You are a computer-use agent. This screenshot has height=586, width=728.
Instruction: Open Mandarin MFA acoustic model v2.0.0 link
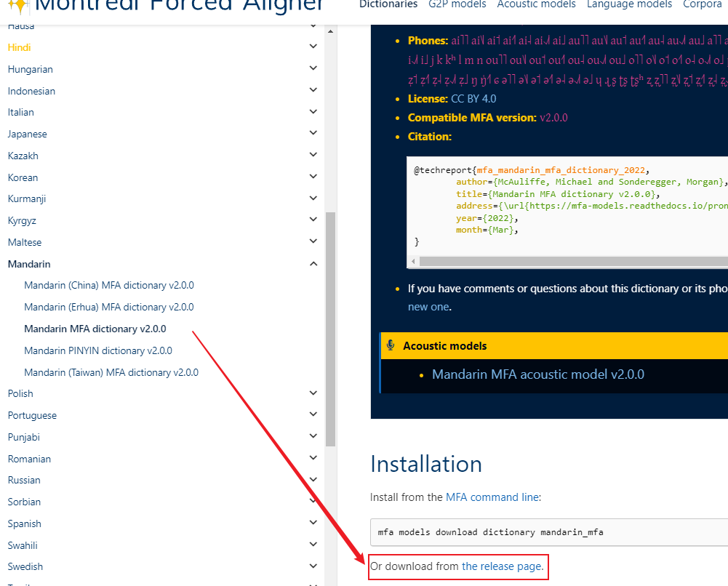[x=538, y=374]
